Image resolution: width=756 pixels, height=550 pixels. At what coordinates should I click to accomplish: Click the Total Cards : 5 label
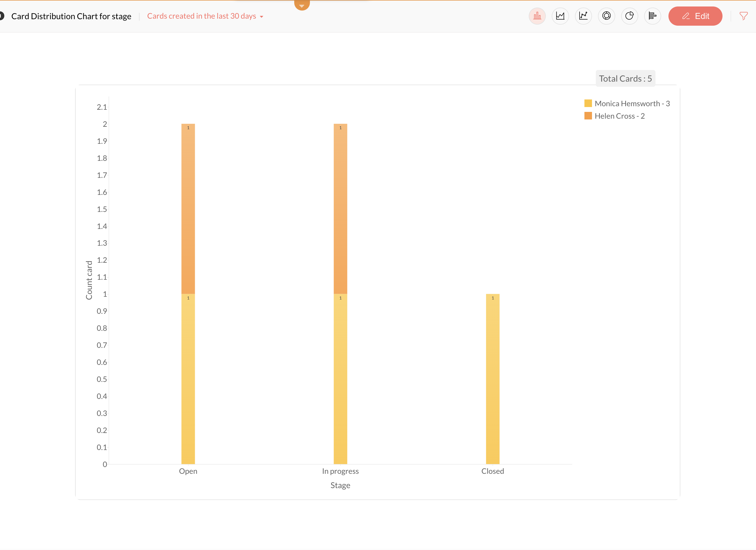click(625, 79)
